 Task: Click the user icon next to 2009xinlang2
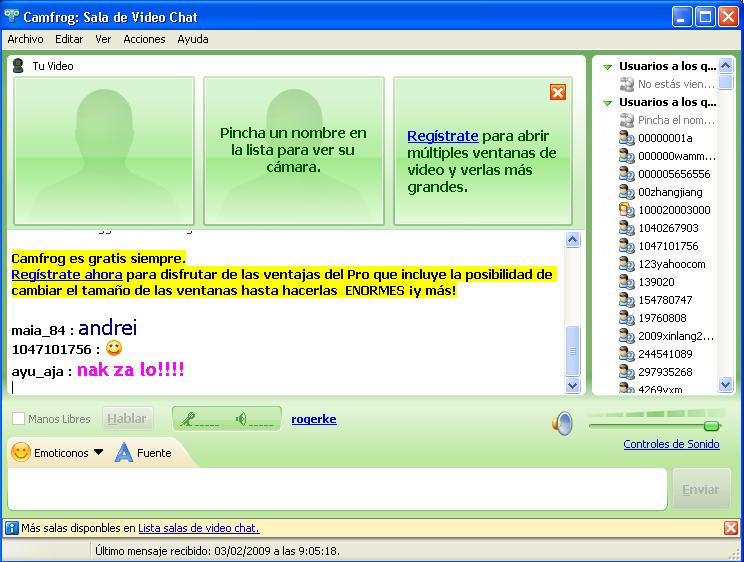(626, 336)
